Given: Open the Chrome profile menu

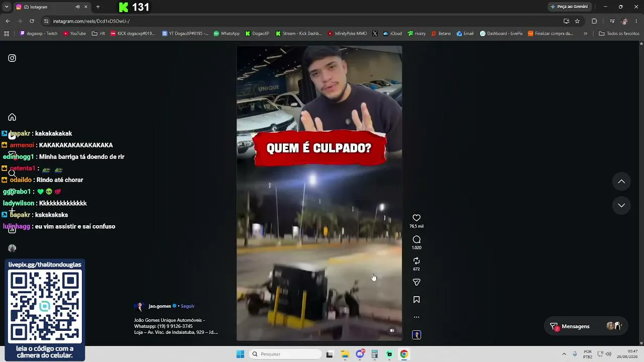Looking at the screenshot, I should [x=624, y=21].
